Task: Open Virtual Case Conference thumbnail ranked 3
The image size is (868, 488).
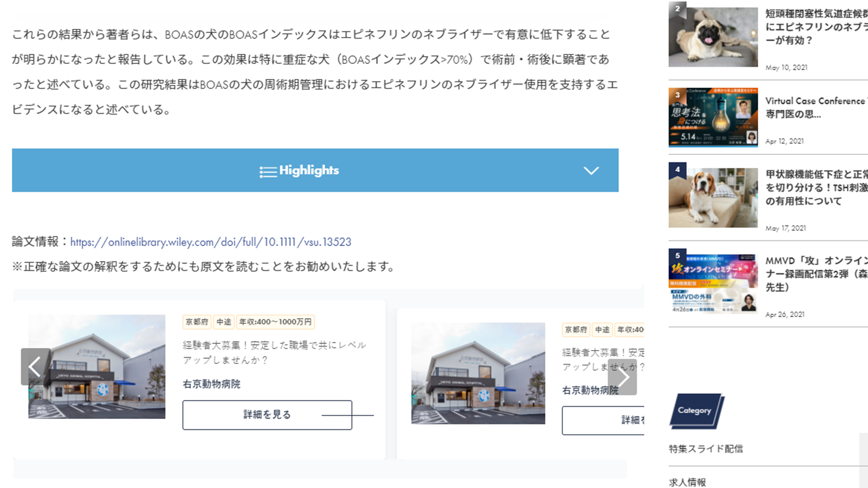Action: (x=713, y=117)
